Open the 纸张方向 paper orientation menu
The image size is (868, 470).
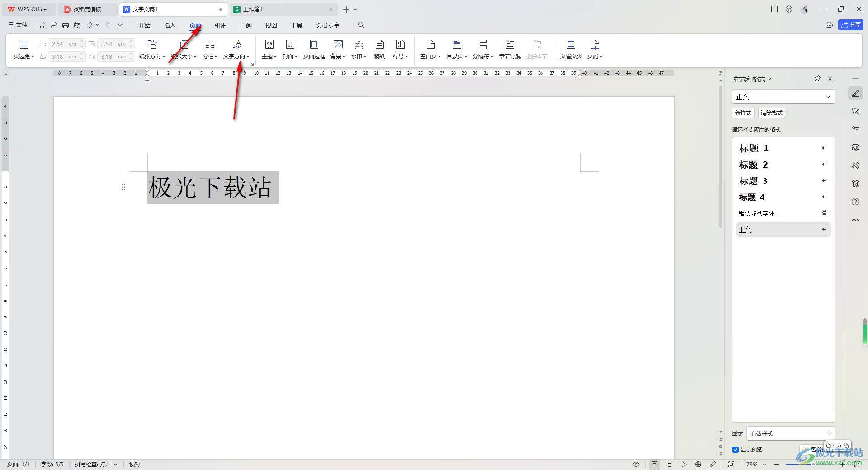(152, 49)
